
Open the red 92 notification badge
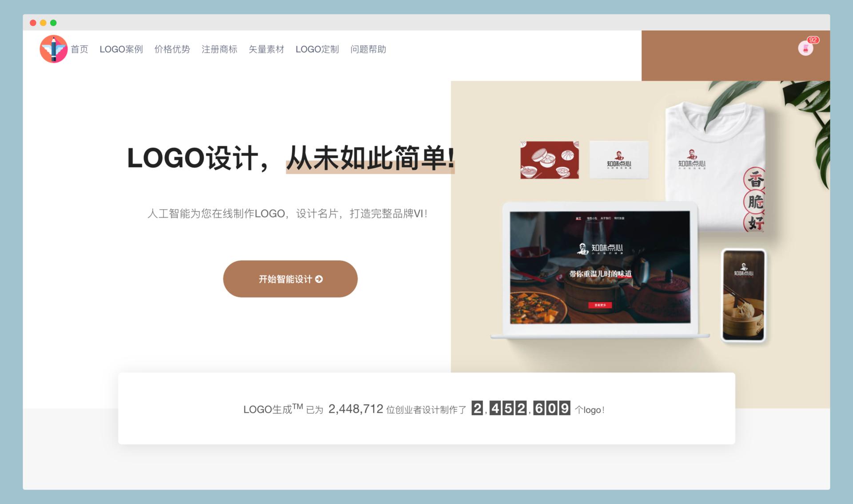813,40
